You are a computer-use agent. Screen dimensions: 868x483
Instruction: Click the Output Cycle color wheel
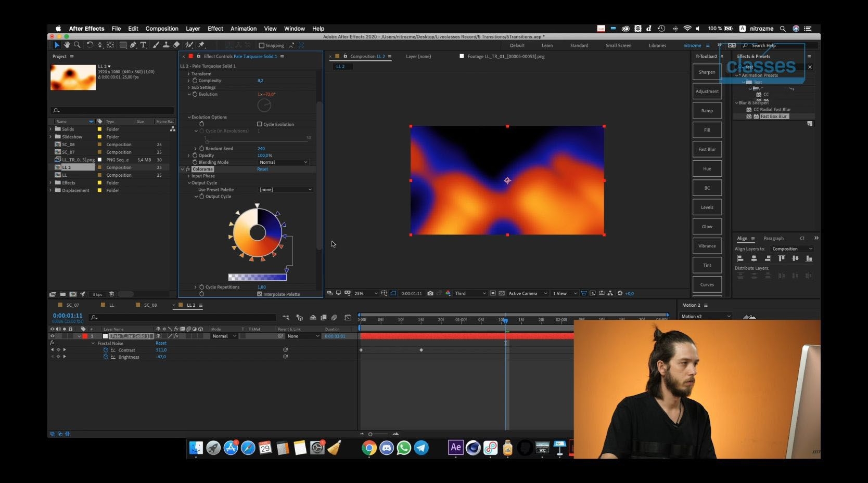click(x=258, y=232)
